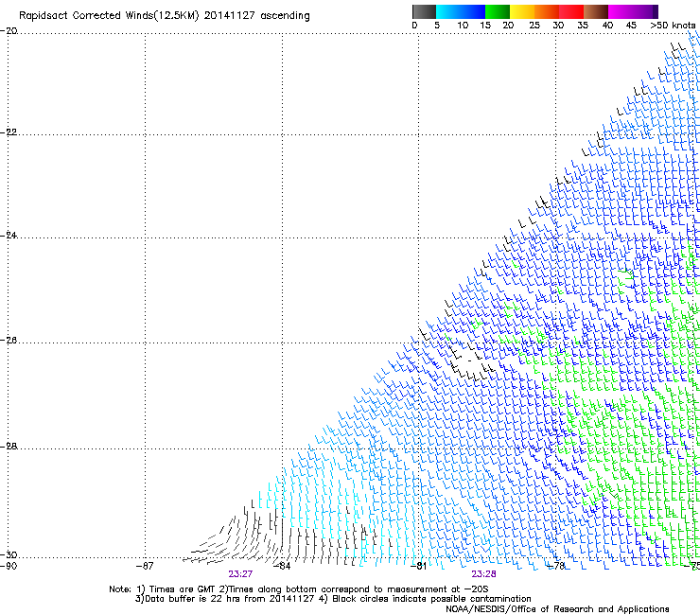Click the cyan-blue 5-15 knots color swatch

coord(461,11)
